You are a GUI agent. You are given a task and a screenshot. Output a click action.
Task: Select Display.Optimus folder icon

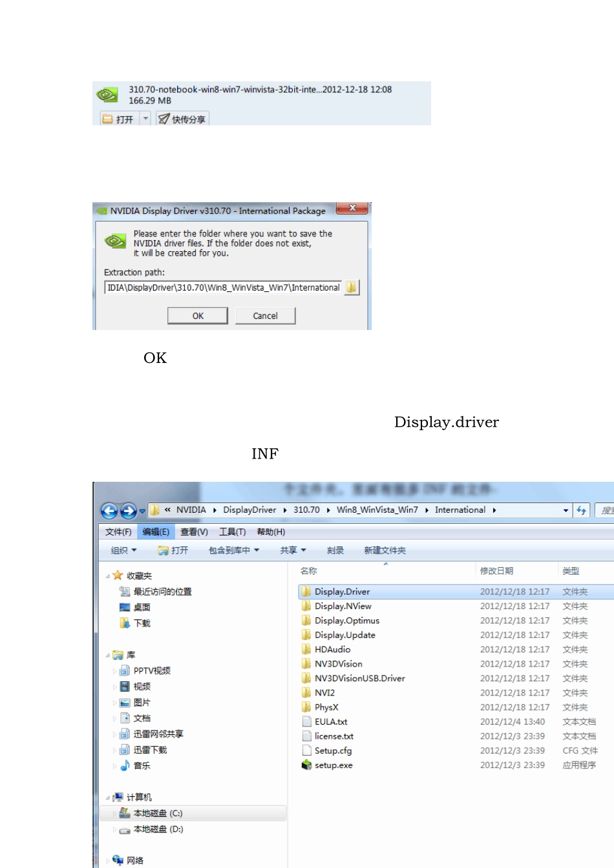[x=306, y=620]
